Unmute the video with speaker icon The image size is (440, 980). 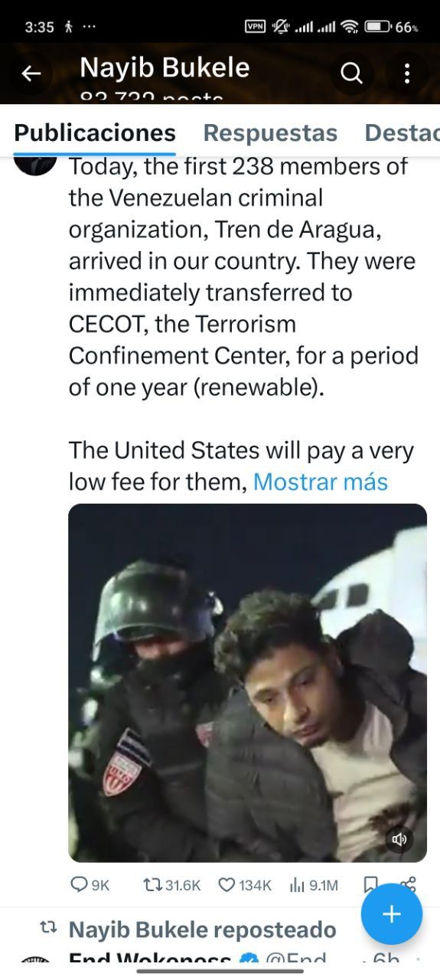pos(399,839)
